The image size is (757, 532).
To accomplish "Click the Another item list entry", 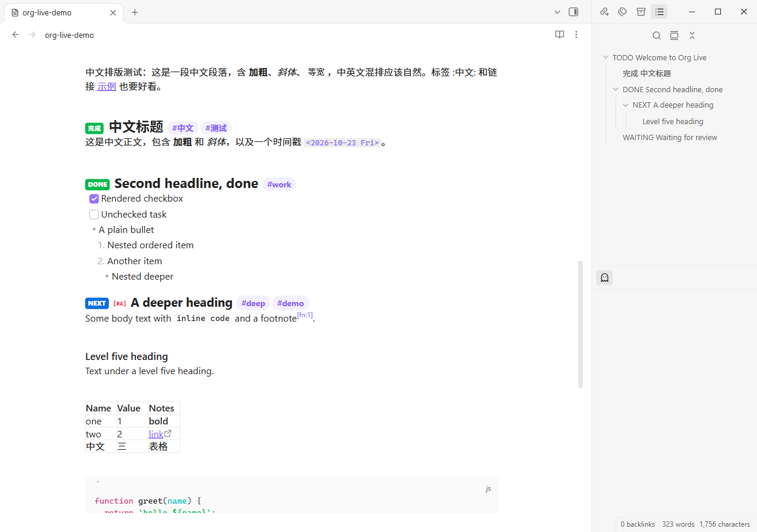I will 134,261.
